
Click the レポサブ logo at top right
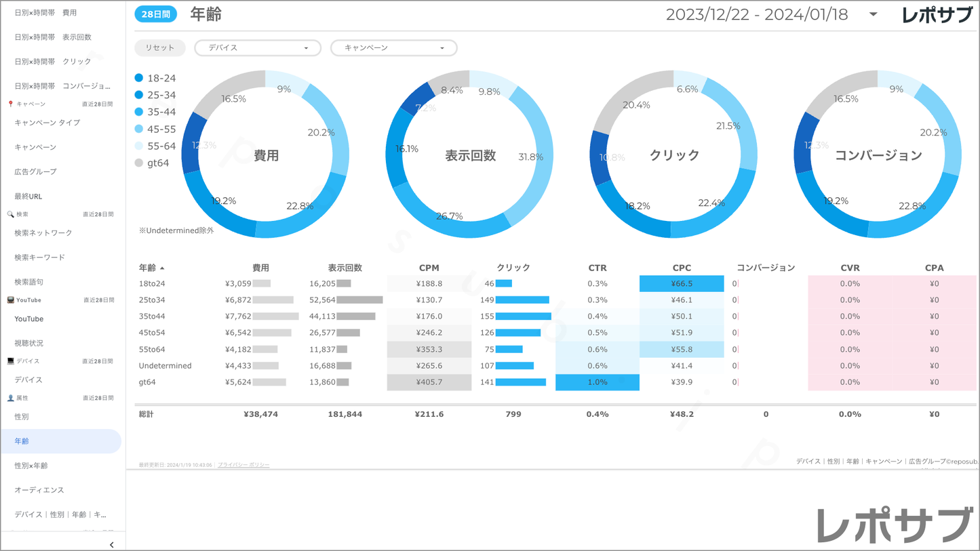click(937, 15)
